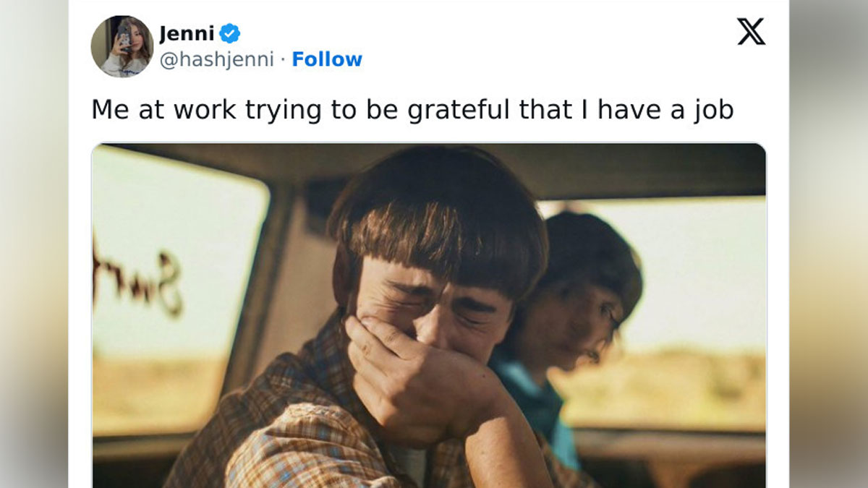Open the X logo link
This screenshot has width=868, height=488.
751,32
